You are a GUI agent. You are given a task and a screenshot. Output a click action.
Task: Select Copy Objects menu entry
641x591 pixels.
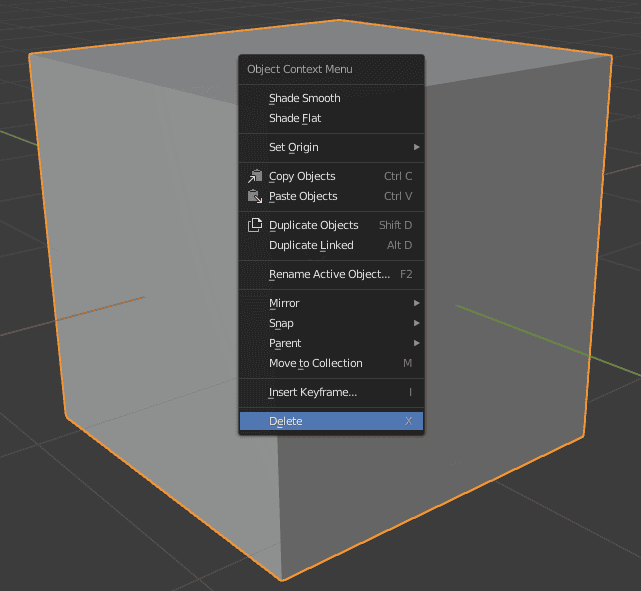click(331, 176)
